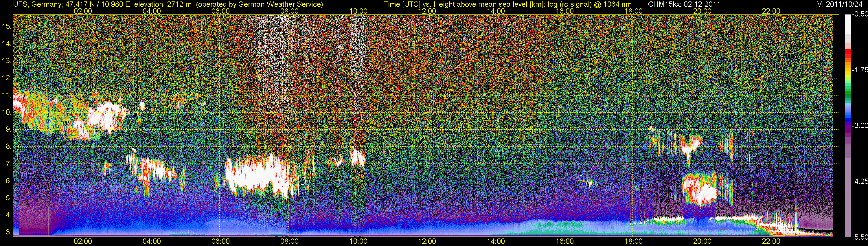Click the '10.' height axis label
868x246 pixels.
7,112
